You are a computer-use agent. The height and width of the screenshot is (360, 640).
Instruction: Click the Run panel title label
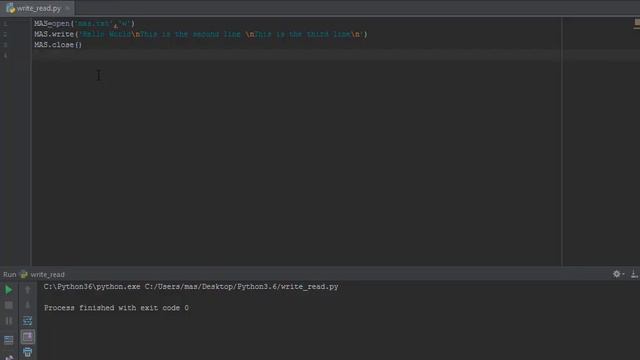coord(10,275)
